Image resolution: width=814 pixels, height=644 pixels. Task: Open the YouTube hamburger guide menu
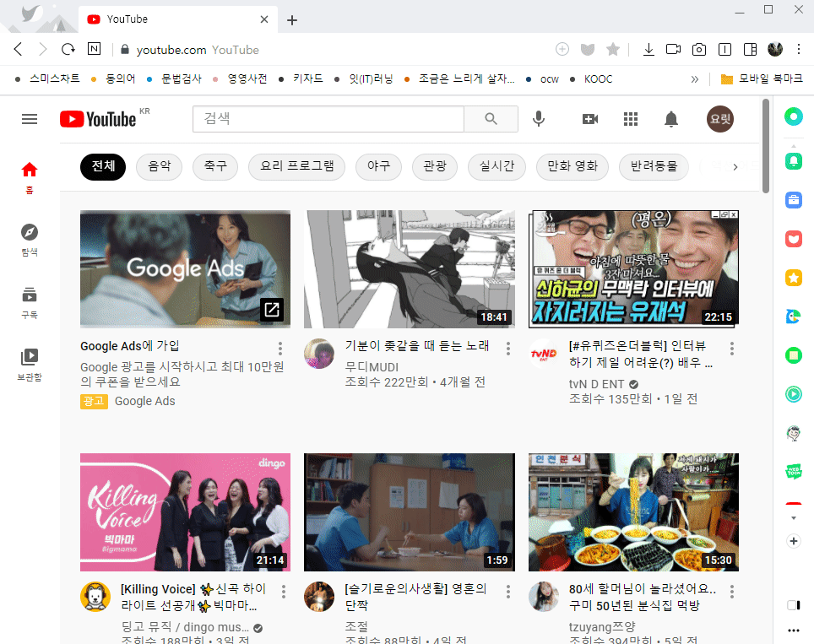pos(30,119)
